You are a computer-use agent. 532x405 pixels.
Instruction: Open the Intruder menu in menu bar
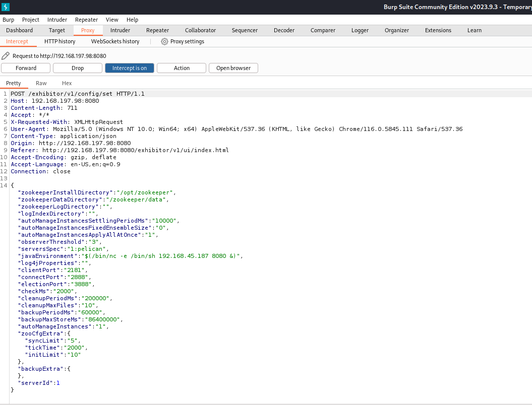[57, 20]
